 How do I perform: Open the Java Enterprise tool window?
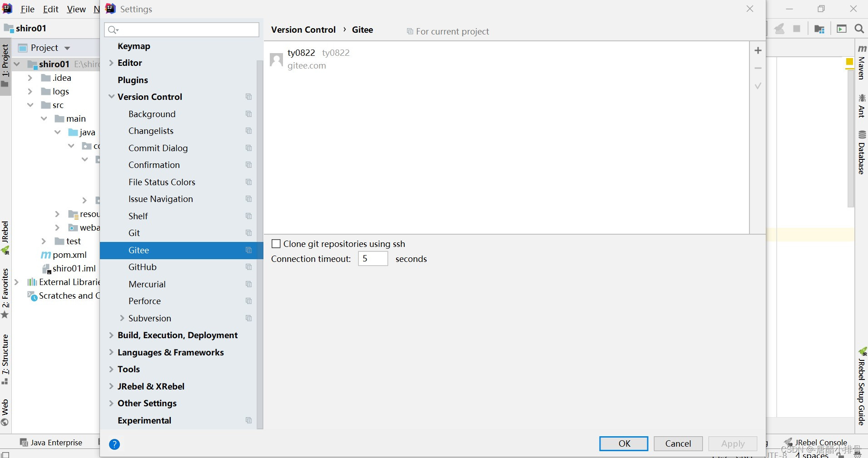tap(51, 442)
